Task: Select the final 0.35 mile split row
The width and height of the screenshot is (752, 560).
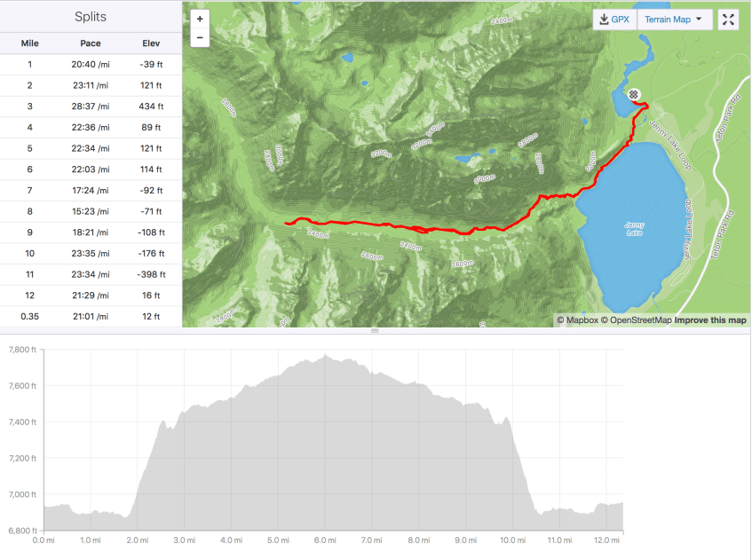Action: coord(91,316)
